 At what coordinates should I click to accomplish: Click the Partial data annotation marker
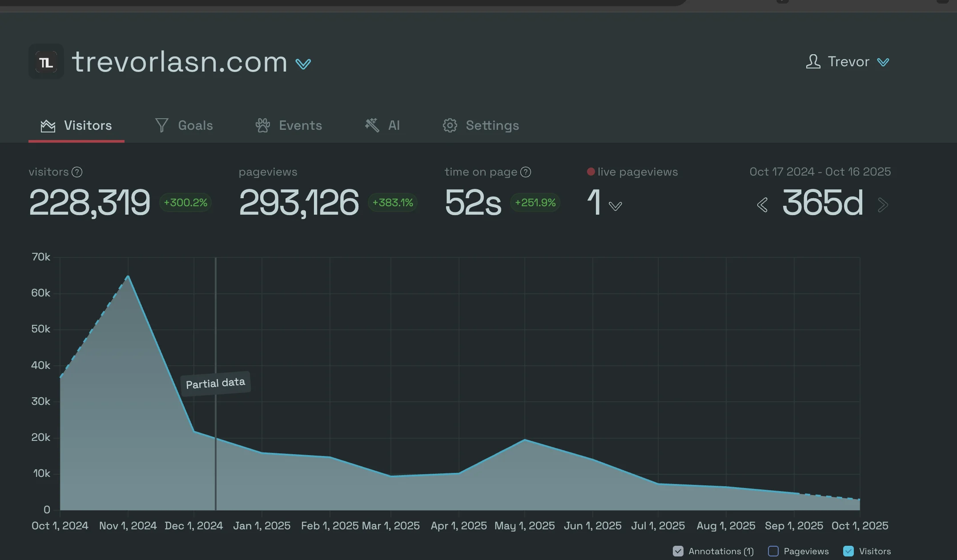point(215,383)
